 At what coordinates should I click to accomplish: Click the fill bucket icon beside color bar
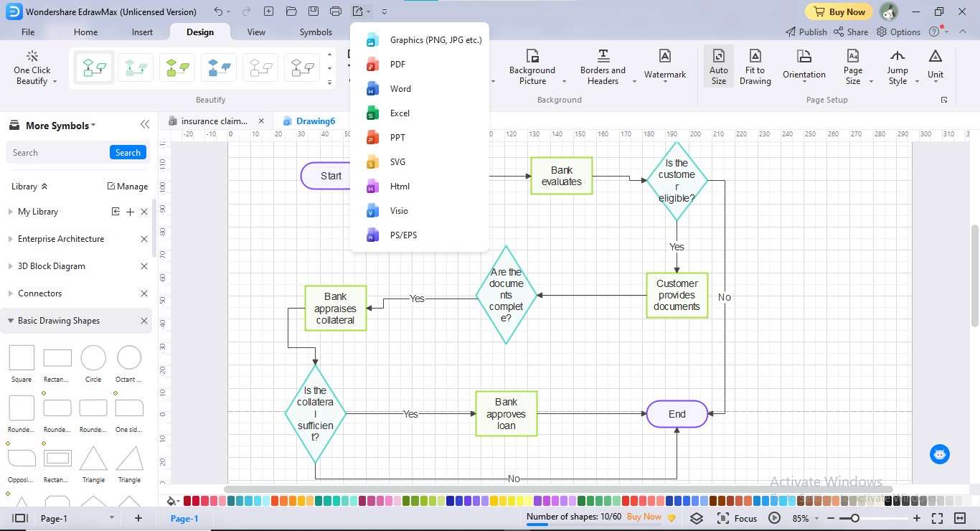click(x=171, y=501)
